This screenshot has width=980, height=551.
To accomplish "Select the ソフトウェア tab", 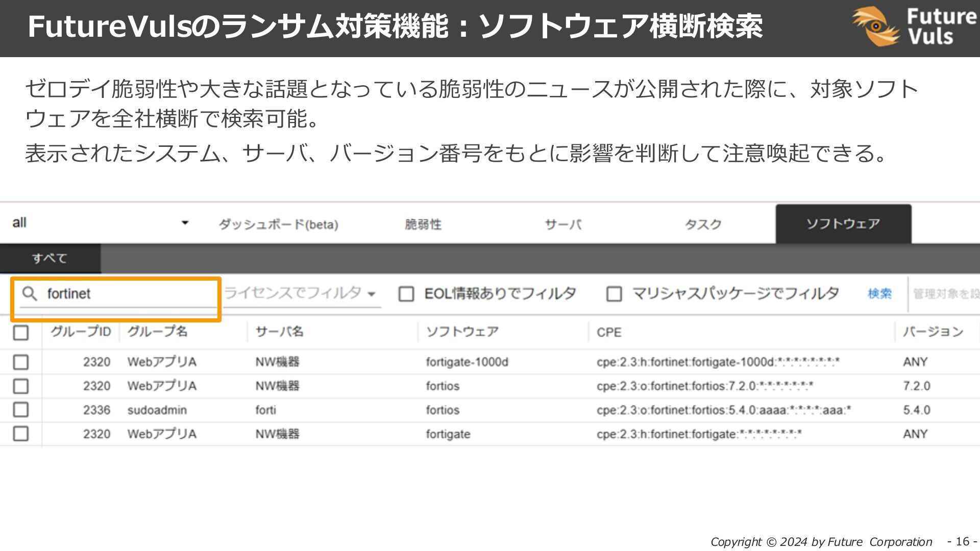I will click(843, 224).
